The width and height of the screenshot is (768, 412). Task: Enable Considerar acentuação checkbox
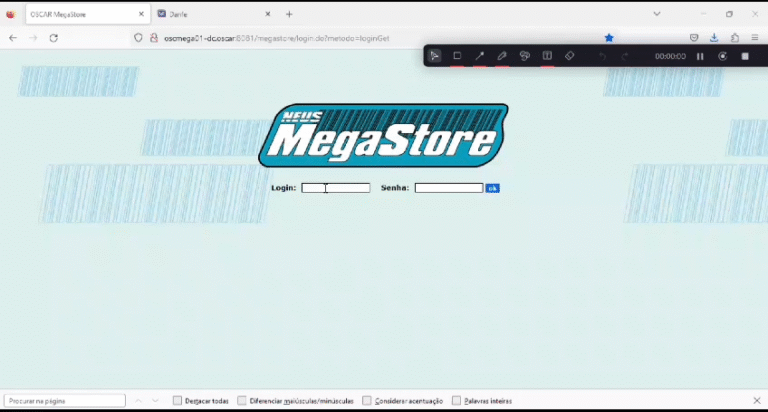tap(367, 401)
